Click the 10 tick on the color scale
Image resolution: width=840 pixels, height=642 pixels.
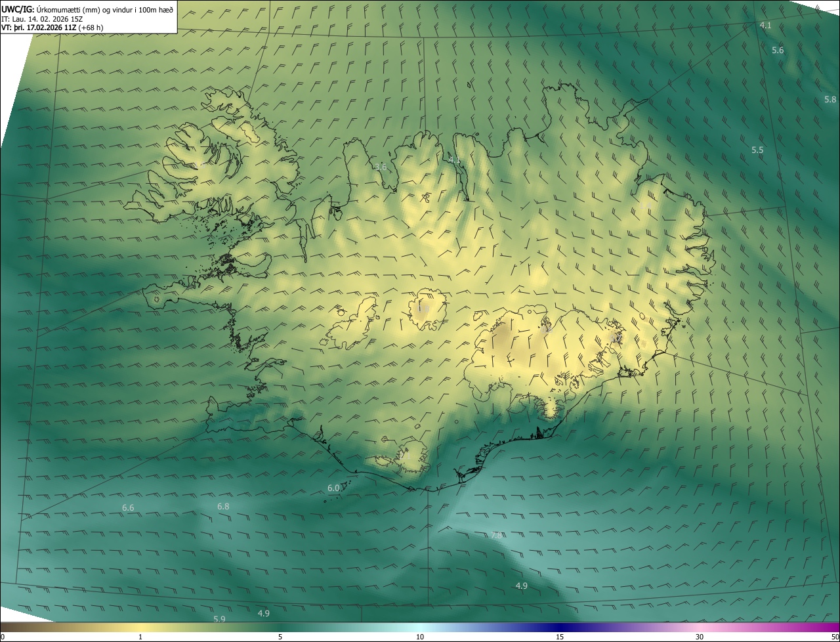(x=420, y=637)
